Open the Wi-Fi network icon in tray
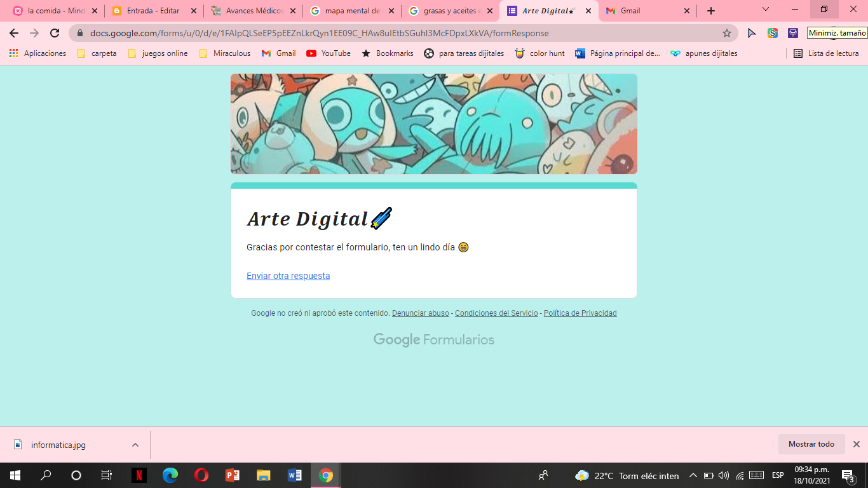868x488 pixels. click(740, 475)
